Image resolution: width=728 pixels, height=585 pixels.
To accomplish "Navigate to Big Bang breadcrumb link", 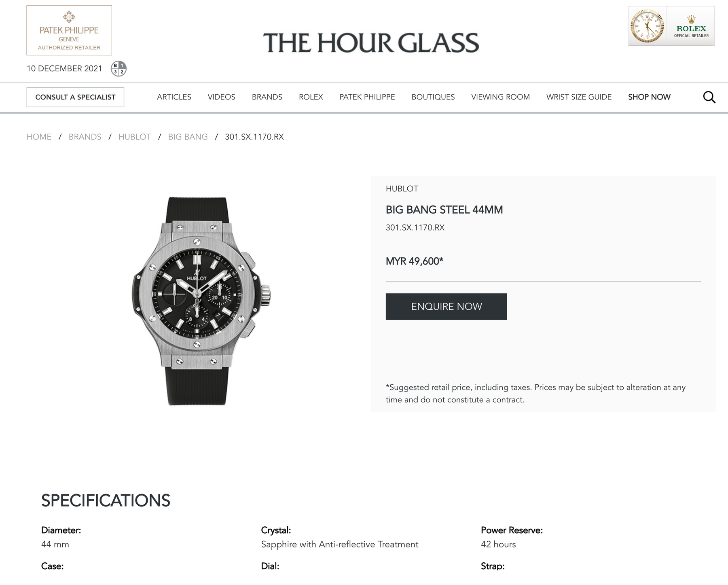I will pos(188,137).
